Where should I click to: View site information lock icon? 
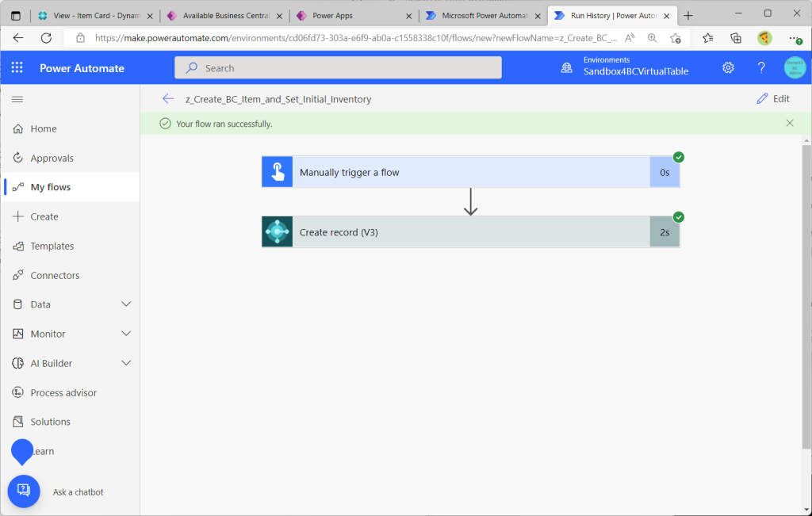click(80, 38)
